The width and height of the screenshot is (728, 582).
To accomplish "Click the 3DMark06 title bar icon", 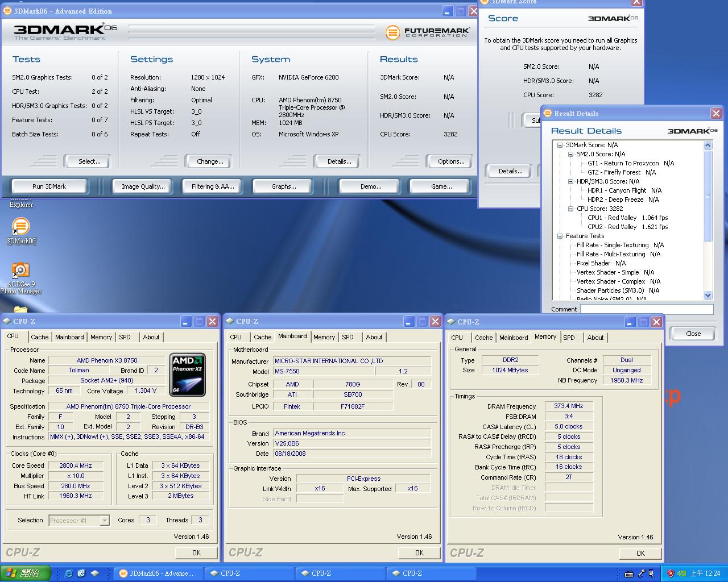I will pos(9,11).
